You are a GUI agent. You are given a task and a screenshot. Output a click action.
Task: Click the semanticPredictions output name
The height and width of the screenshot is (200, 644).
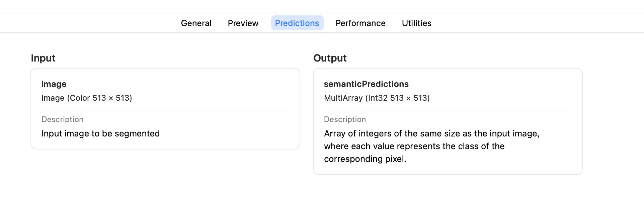(x=366, y=84)
